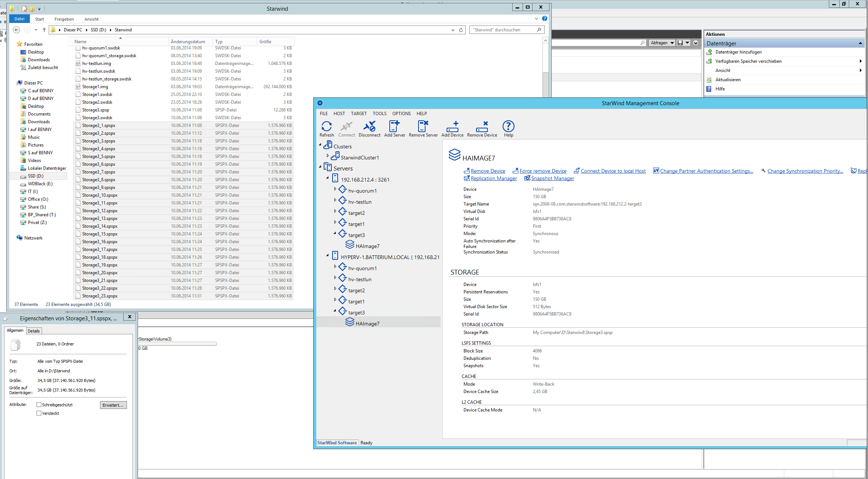Screen dimensions: 868x479
Task: Click Add Device toolbar icon
Action: coord(452,129)
